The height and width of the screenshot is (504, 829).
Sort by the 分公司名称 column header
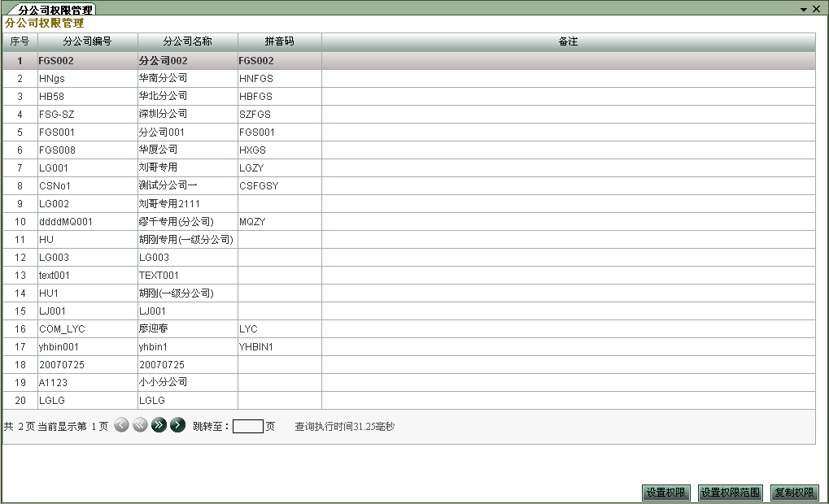pyautogui.click(x=186, y=41)
